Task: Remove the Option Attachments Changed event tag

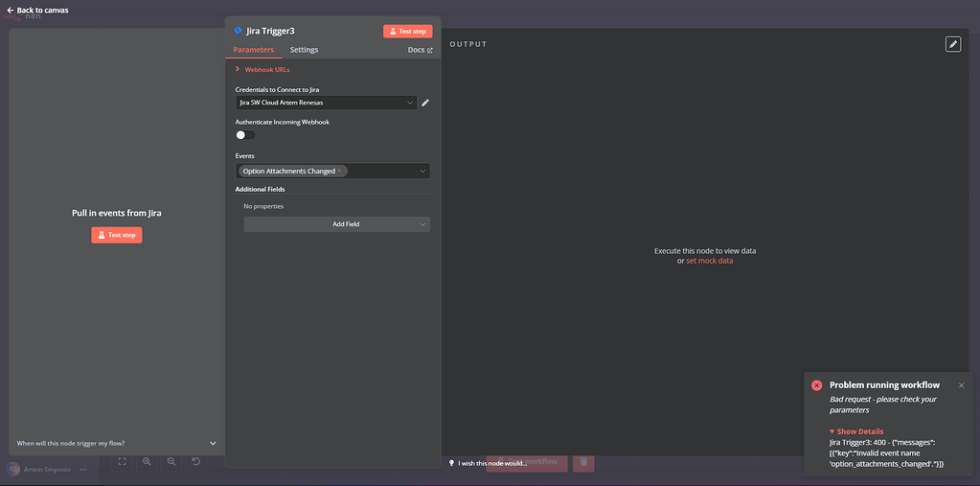Action: [x=339, y=172]
